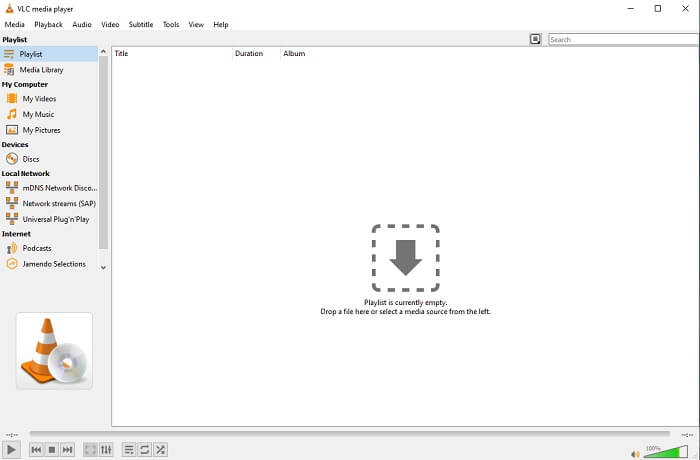Click the My Pictures image icon
This screenshot has width=700, height=460.
[x=12, y=130]
